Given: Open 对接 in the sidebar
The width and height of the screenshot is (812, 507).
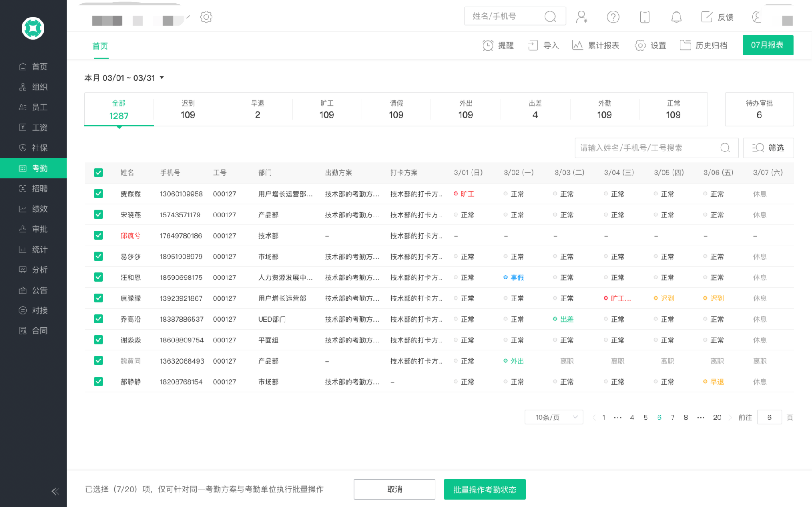Looking at the screenshot, I should coord(33,311).
